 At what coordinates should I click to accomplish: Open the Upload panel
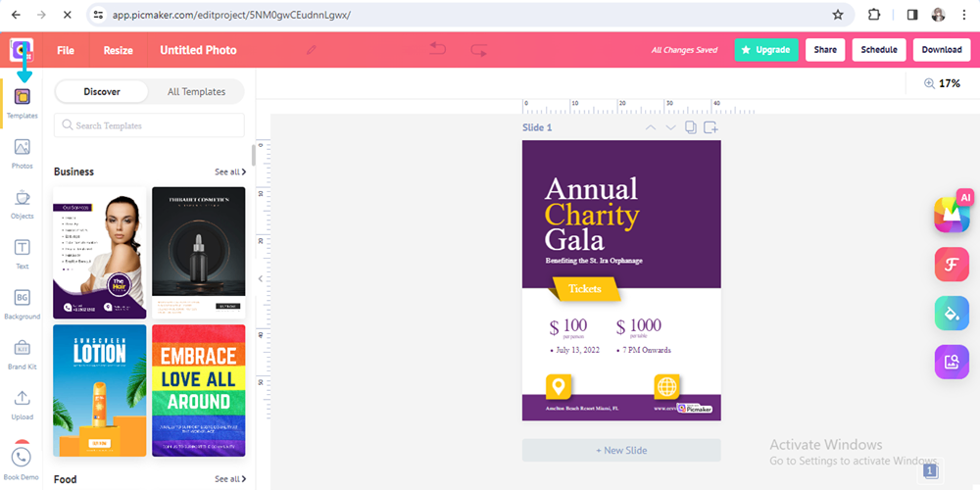pos(23,405)
